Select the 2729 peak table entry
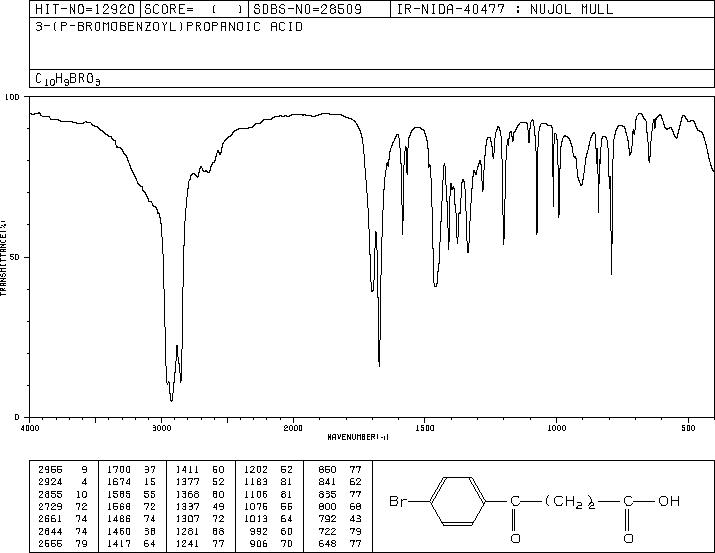 [x=62, y=506]
